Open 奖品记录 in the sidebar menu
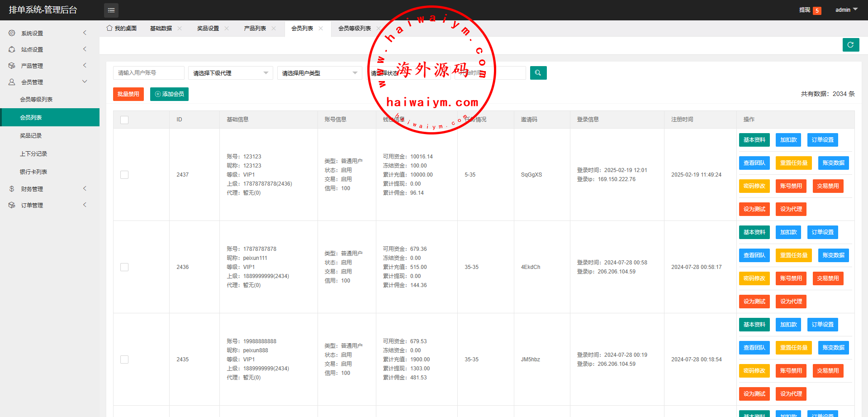Image resolution: width=868 pixels, height=417 pixels. pyautogui.click(x=31, y=136)
